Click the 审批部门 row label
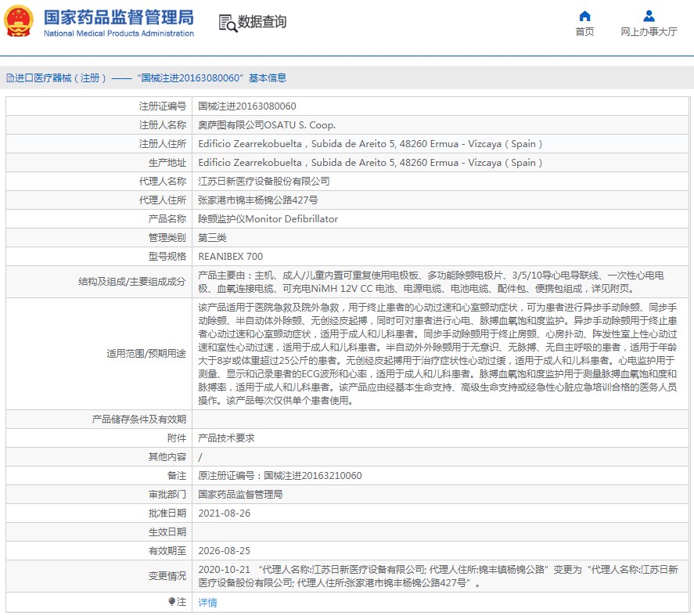Viewport: 694px width, 616px height. 167,495
